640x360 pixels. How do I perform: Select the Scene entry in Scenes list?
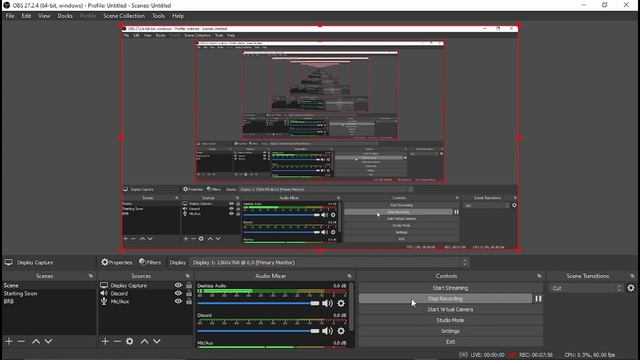[49, 285]
